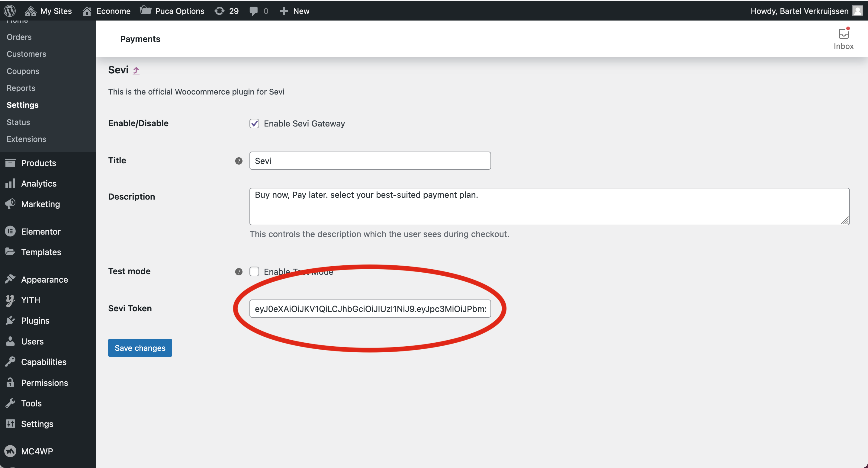The height and width of the screenshot is (468, 868).
Task: Click the Products archive icon
Action: pyautogui.click(x=10, y=163)
